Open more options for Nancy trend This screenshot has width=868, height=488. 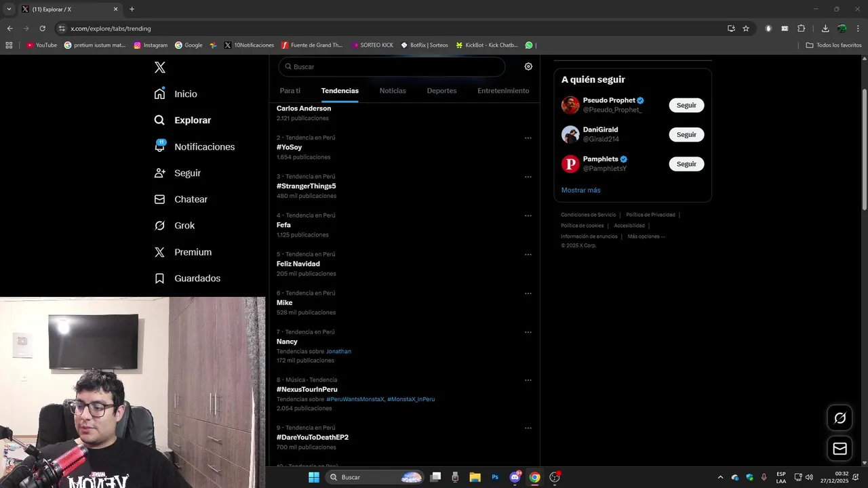(528, 333)
